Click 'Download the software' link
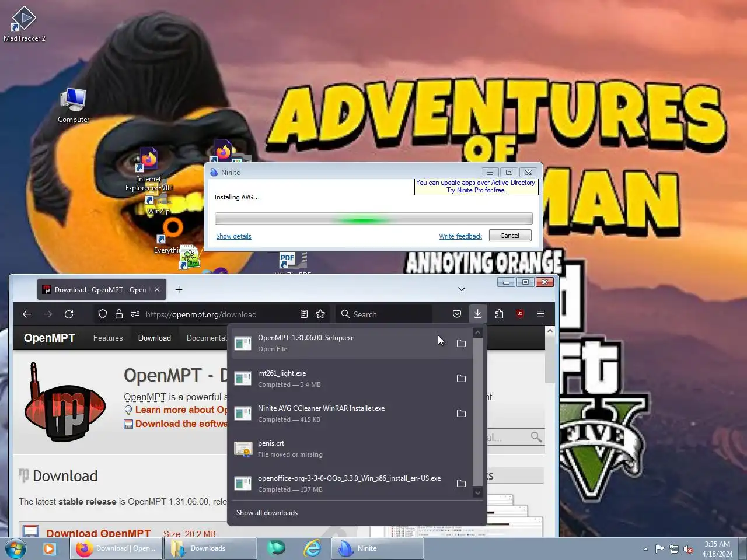The height and width of the screenshot is (560, 747). [181, 423]
